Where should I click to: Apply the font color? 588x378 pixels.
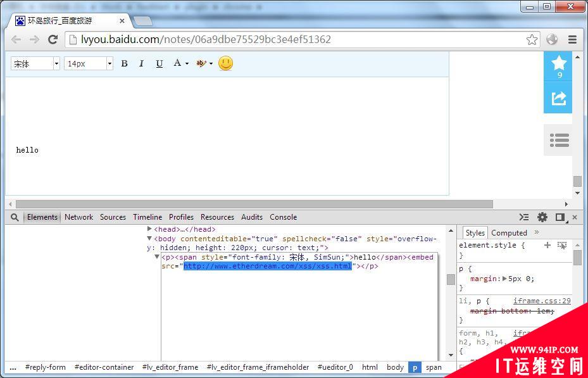coord(177,63)
